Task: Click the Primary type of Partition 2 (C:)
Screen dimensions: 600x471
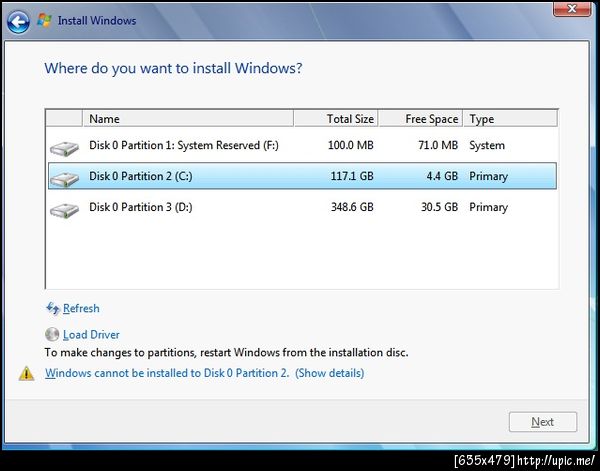Action: click(488, 176)
